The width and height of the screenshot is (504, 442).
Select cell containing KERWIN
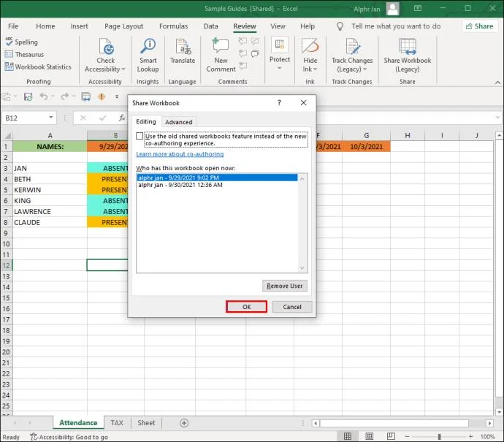click(x=50, y=190)
